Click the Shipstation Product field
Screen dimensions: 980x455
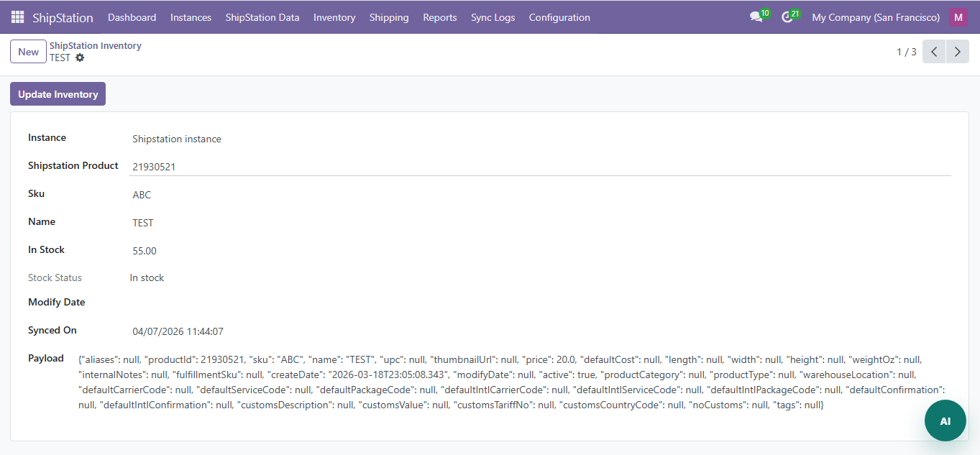539,167
